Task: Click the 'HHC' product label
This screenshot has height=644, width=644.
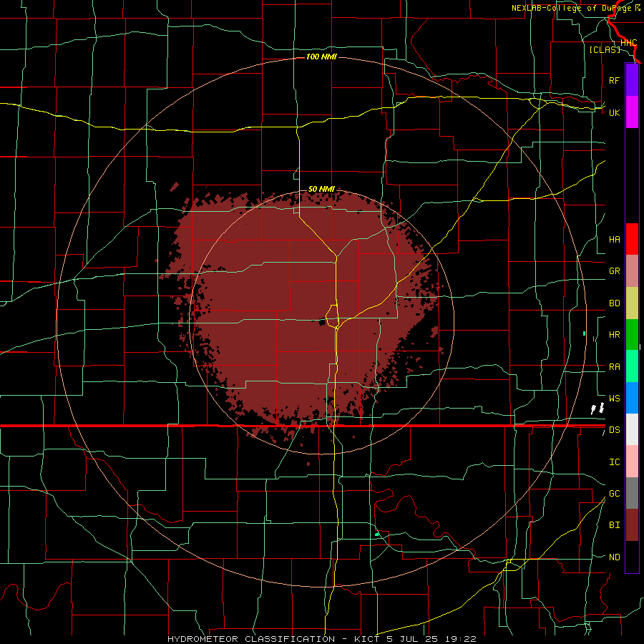Action: [628, 43]
